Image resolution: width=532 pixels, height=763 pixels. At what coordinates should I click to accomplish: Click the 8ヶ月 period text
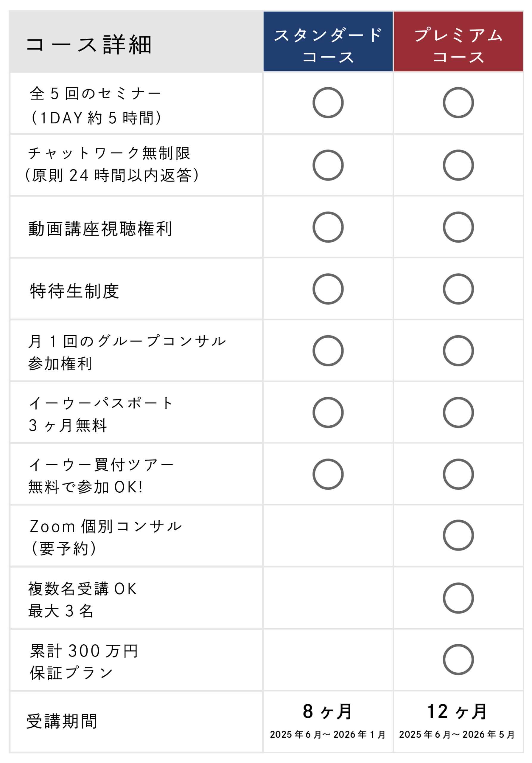click(x=327, y=711)
